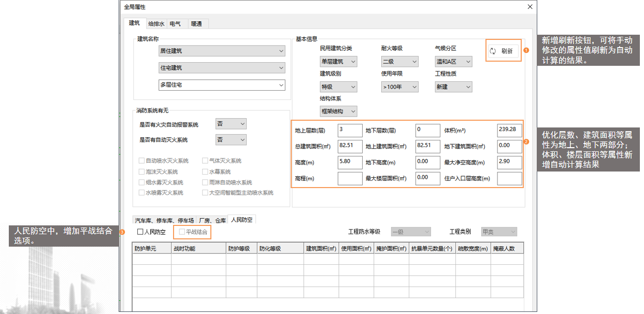Viewport: 644px width, 314px height.
Task: Switch to the 给排水 tab
Action: pos(156,24)
